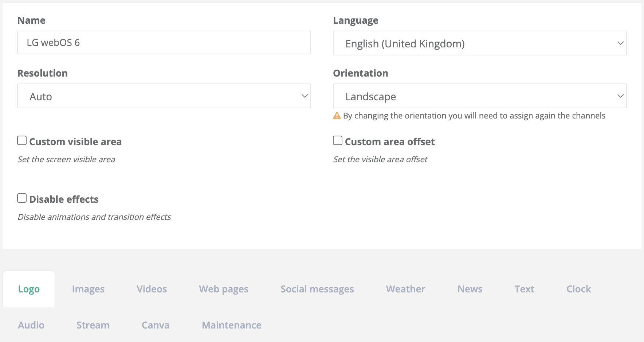Select the Logo tab
This screenshot has width=644, height=342.
pyautogui.click(x=29, y=289)
